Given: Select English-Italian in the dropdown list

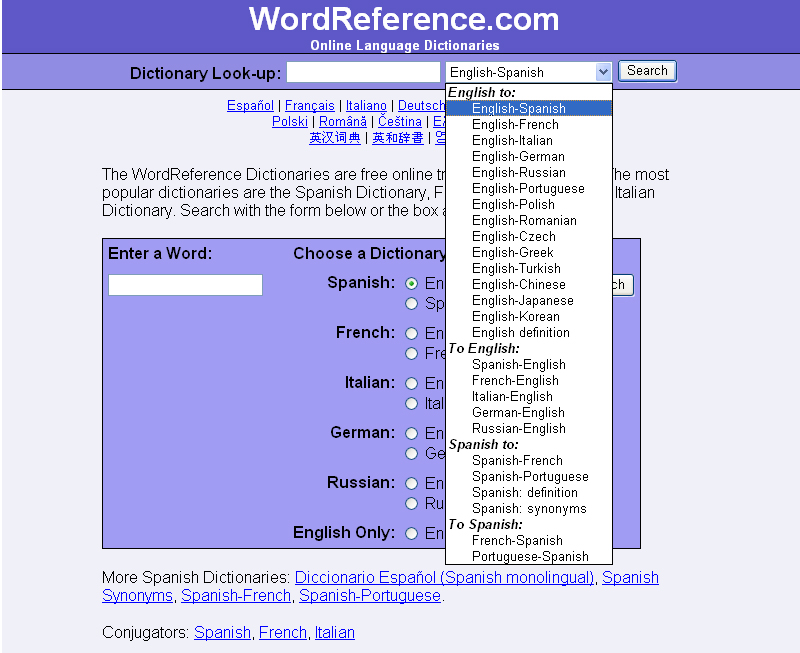Looking at the screenshot, I should coord(529,140).
